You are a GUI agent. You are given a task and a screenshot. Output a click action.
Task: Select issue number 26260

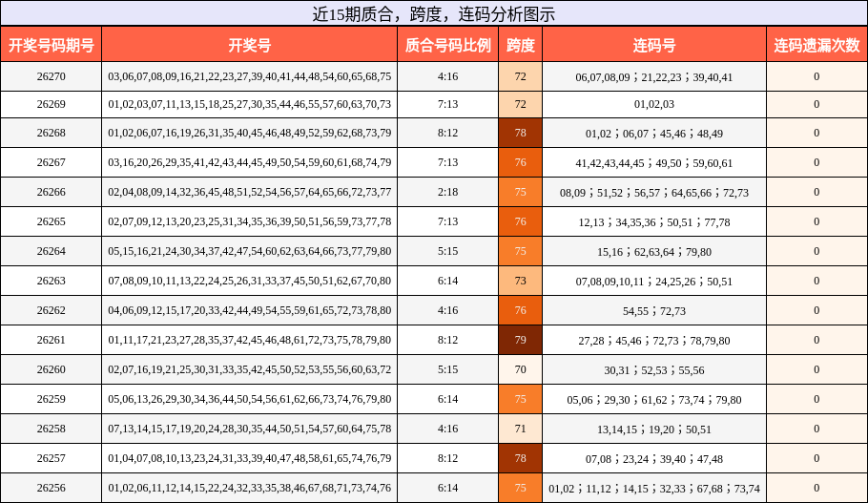(x=51, y=369)
